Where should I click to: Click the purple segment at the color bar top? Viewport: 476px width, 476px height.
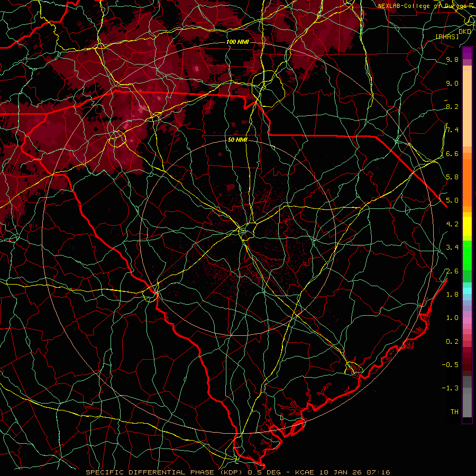[467, 53]
